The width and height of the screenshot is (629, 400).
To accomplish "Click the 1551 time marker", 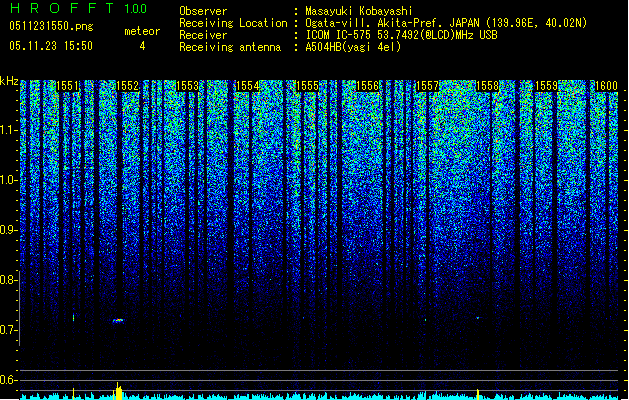I will (67, 86).
